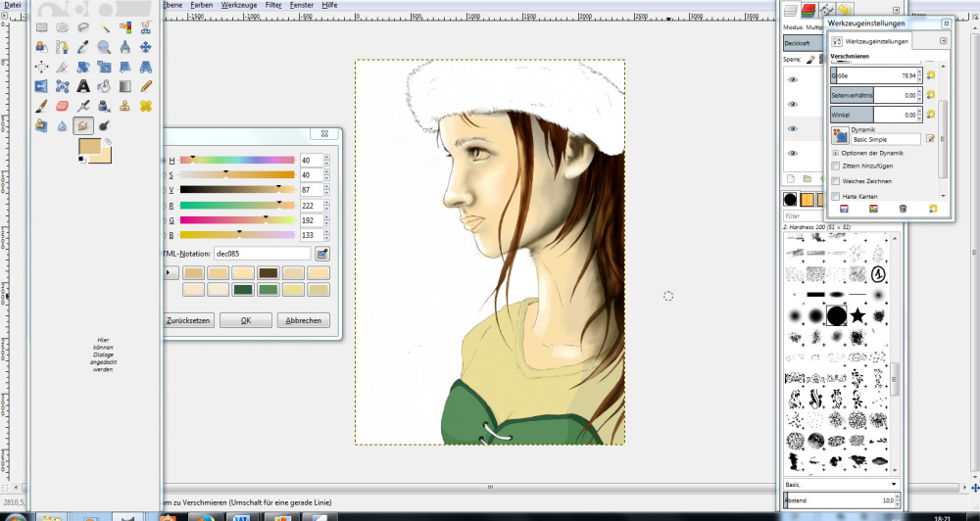
Task: Toggle visibility eye of the topmost layer
Action: pyautogui.click(x=793, y=80)
